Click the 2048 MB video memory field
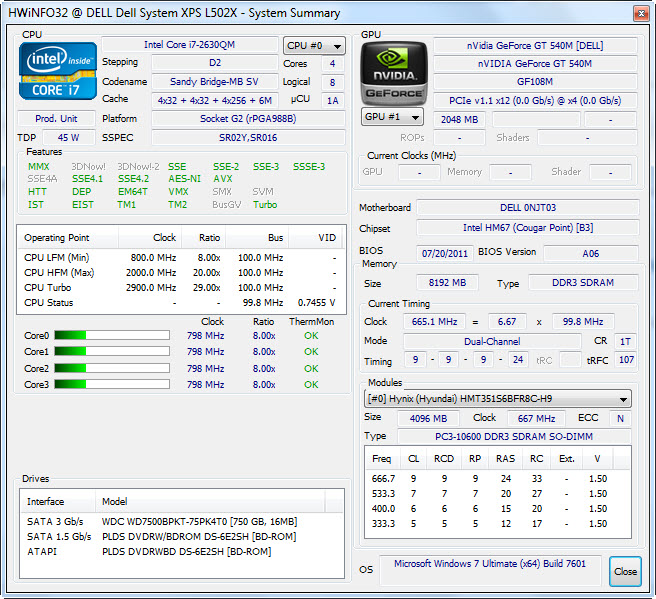 click(459, 120)
